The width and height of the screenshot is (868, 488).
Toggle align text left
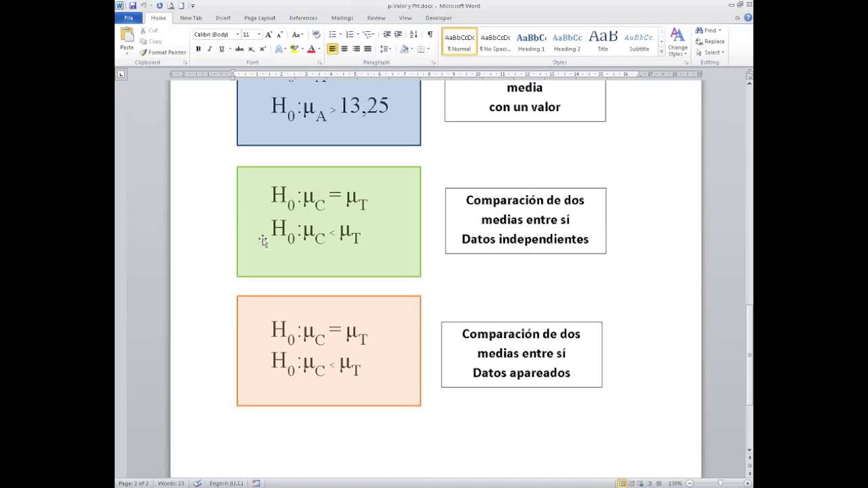coord(332,49)
